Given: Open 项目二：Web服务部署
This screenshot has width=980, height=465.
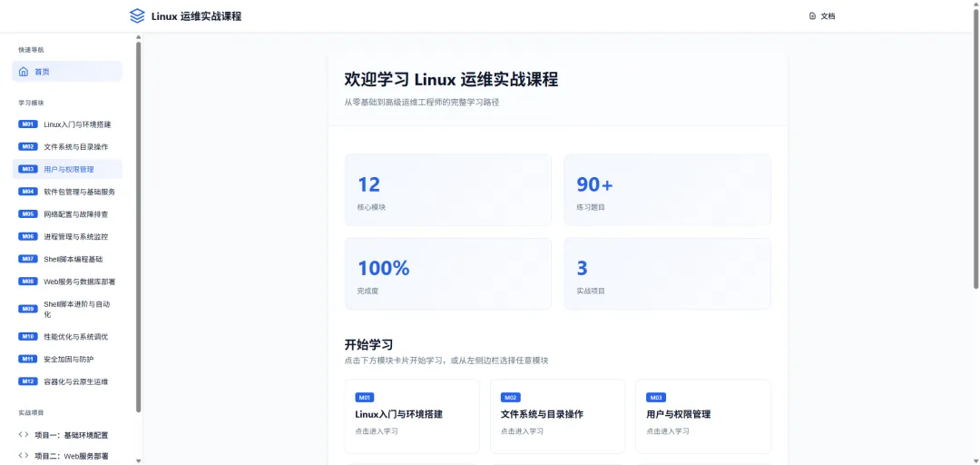Looking at the screenshot, I should pyautogui.click(x=67, y=456).
